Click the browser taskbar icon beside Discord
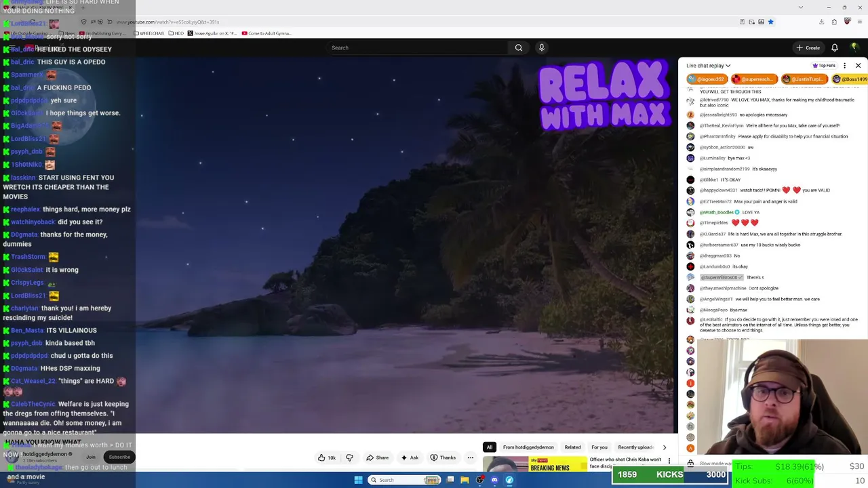The height and width of the screenshot is (488, 868). pyautogui.click(x=509, y=480)
